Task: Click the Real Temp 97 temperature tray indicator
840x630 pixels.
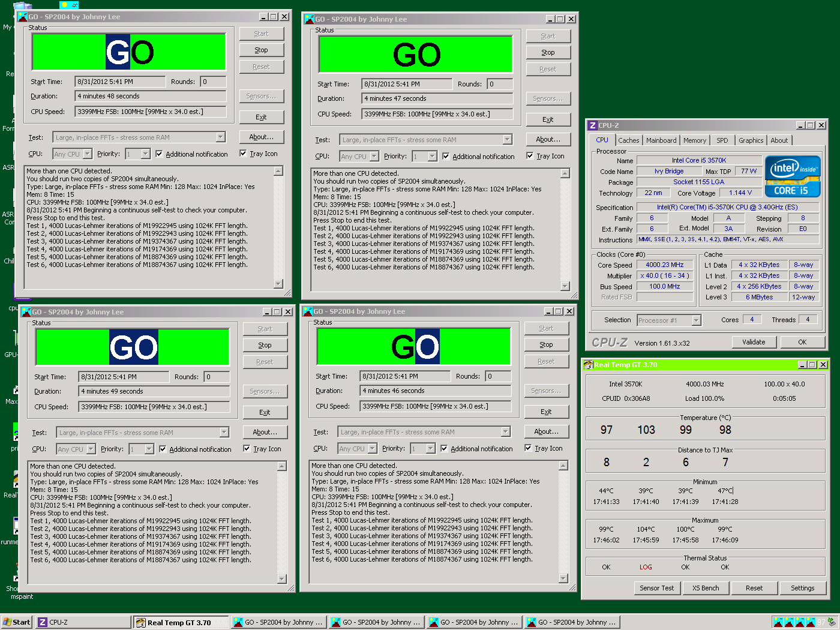Action: 821,622
